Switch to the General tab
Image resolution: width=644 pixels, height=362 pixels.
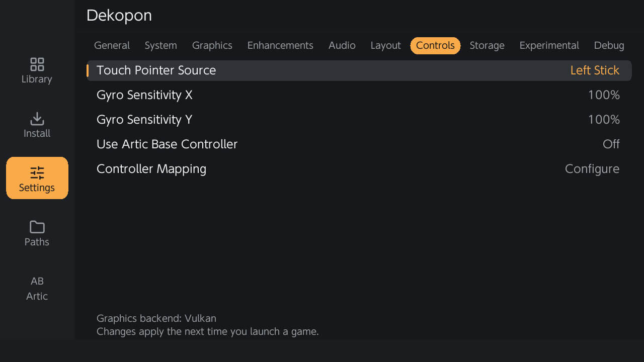point(112,45)
